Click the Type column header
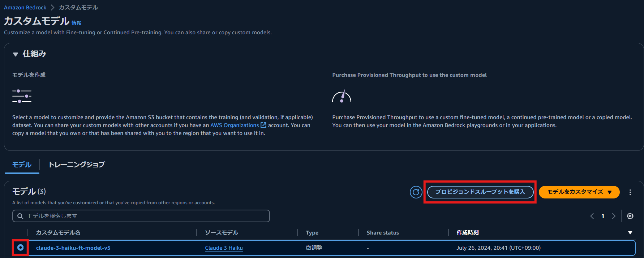 click(x=312, y=233)
